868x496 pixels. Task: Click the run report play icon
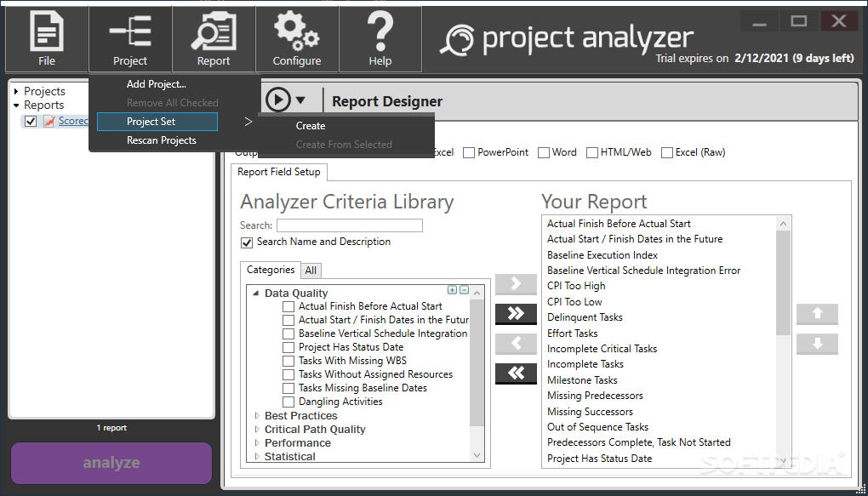click(x=278, y=100)
